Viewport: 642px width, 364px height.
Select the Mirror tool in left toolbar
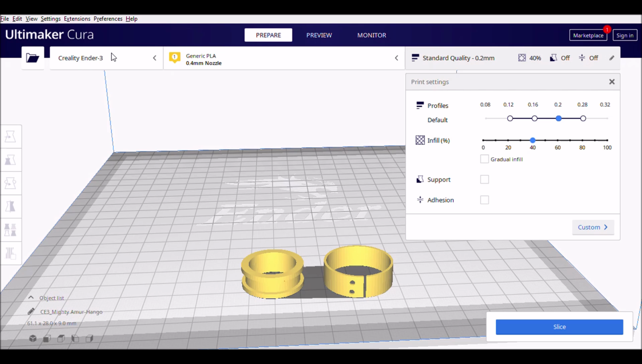11,207
